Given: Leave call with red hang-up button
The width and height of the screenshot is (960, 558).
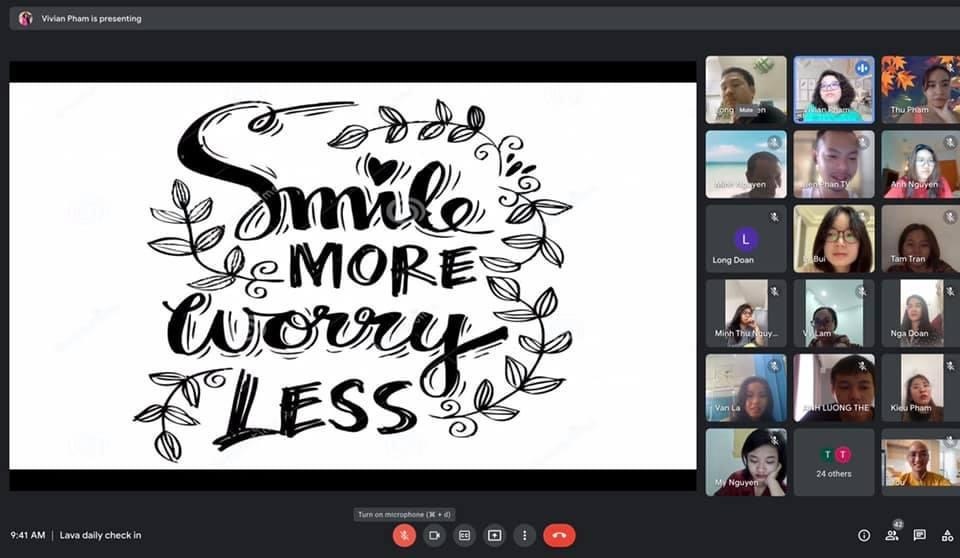Looking at the screenshot, I should pyautogui.click(x=559, y=535).
